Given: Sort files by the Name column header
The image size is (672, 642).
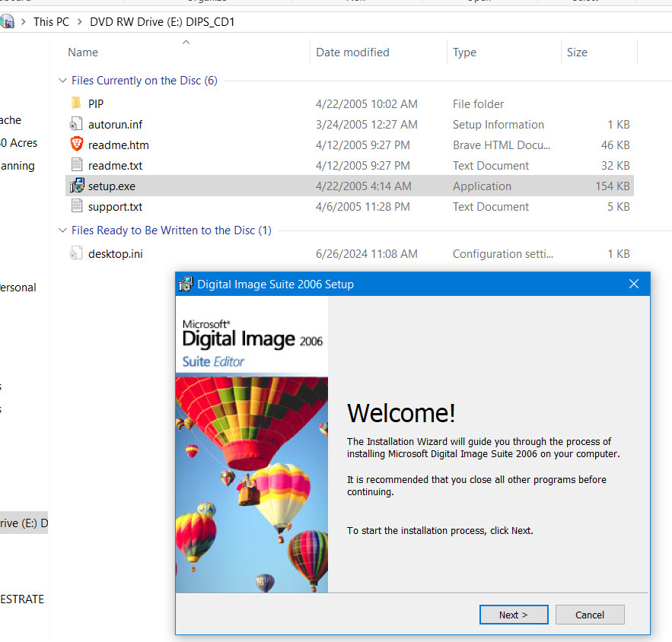Looking at the screenshot, I should click(x=84, y=52).
